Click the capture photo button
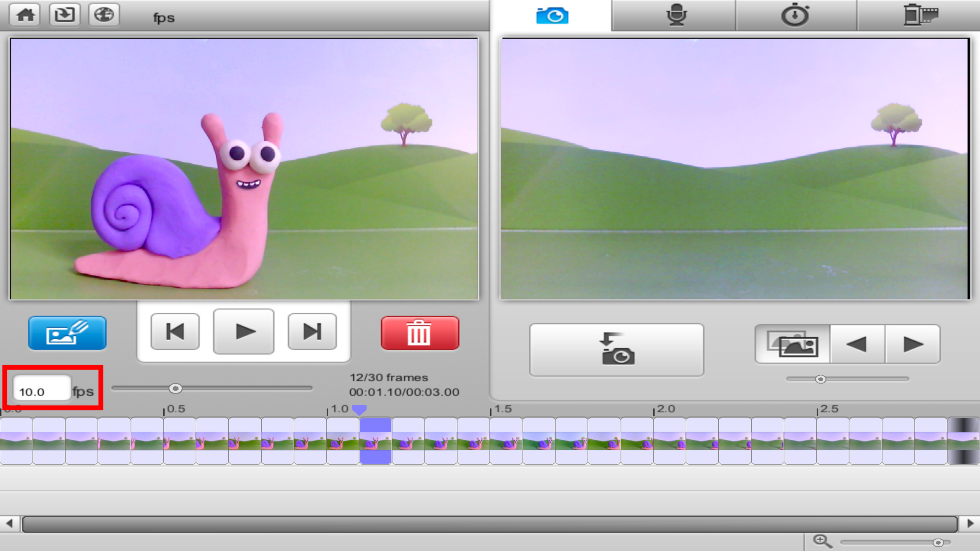This screenshot has width=980, height=551. pyautogui.click(x=616, y=350)
